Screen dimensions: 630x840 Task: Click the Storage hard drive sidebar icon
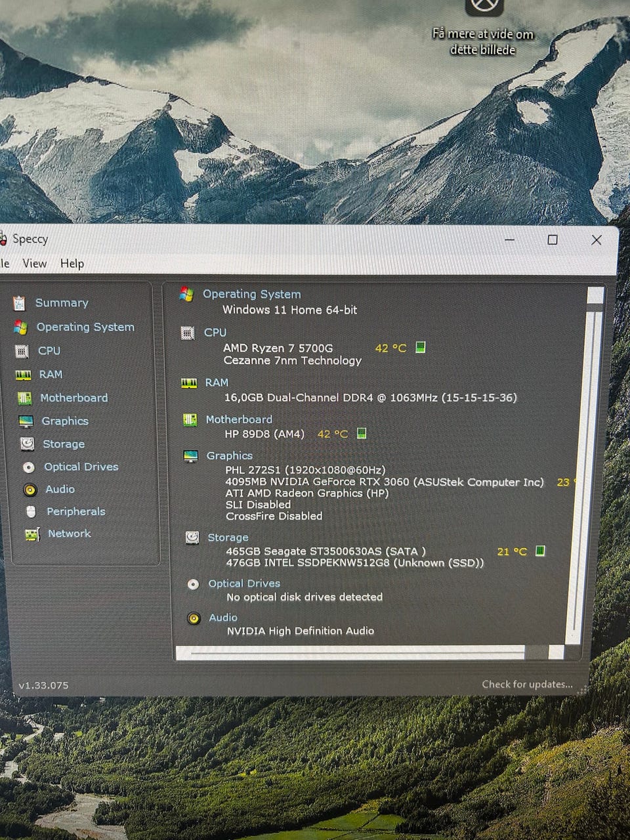(27, 444)
